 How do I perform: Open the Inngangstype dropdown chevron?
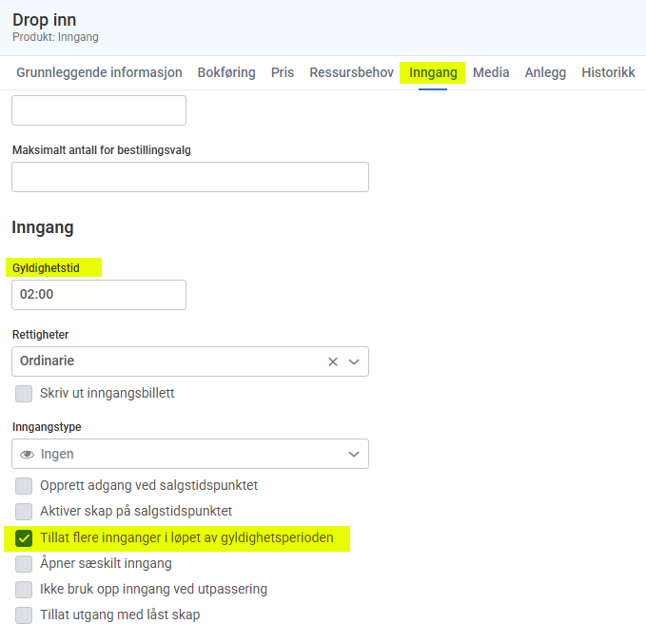[354, 454]
